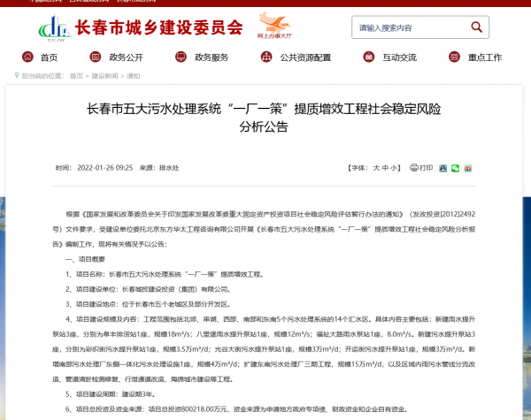Share article via QQ penguin icon
531x420 pixels.
pos(442,167)
